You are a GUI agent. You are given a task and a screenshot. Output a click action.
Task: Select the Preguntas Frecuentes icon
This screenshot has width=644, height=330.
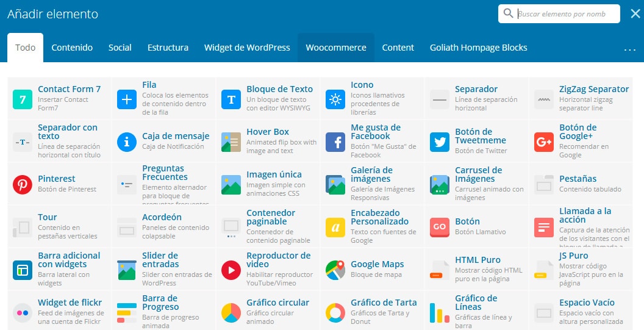pos(127,185)
